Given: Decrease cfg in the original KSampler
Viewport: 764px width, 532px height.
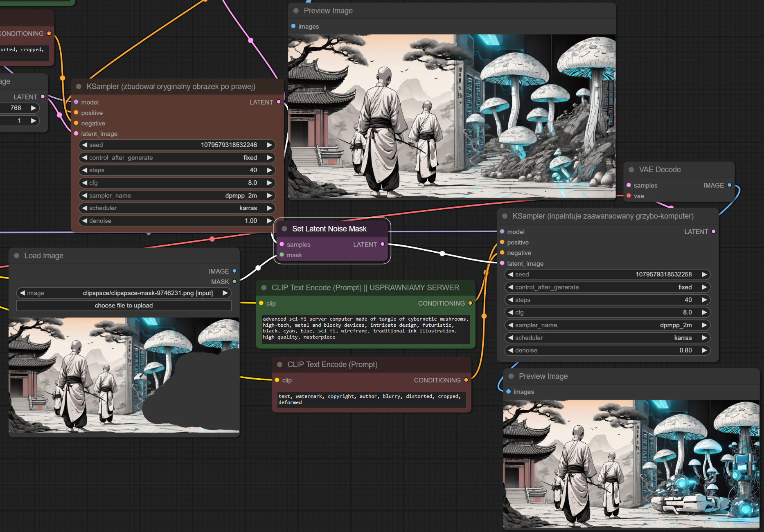Looking at the screenshot, I should pyautogui.click(x=85, y=183).
